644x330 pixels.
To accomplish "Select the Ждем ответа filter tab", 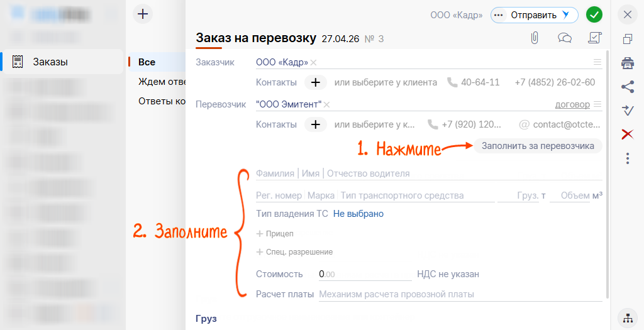I will tap(162, 82).
